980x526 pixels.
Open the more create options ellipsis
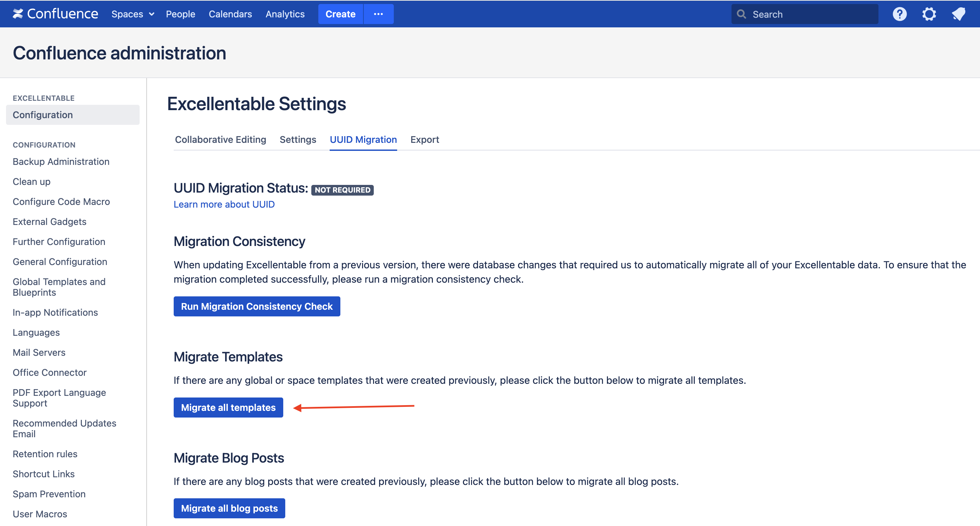[x=378, y=14]
